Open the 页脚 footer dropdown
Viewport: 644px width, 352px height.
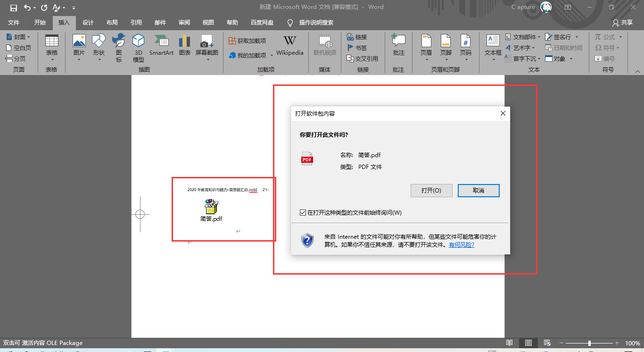click(x=446, y=48)
